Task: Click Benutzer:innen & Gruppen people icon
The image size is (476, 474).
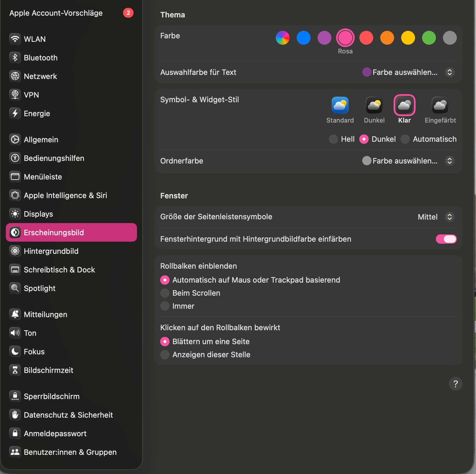Action: (15, 452)
